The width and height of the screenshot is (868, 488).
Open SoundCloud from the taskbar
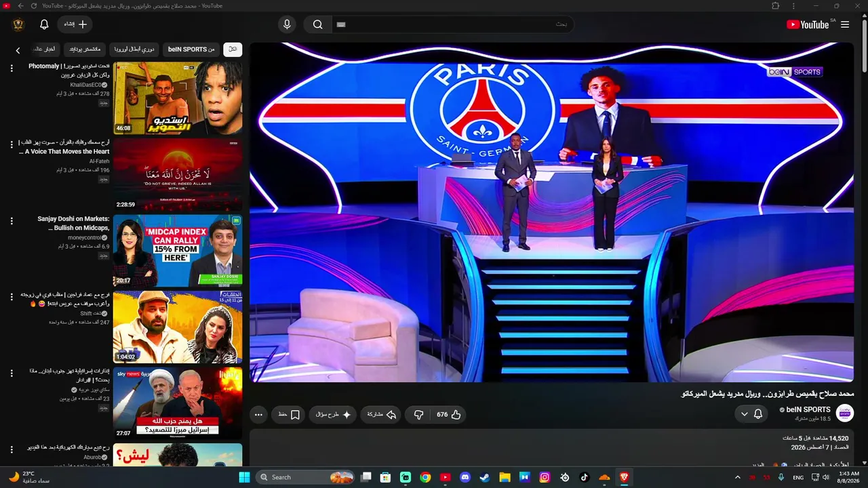coord(604,477)
